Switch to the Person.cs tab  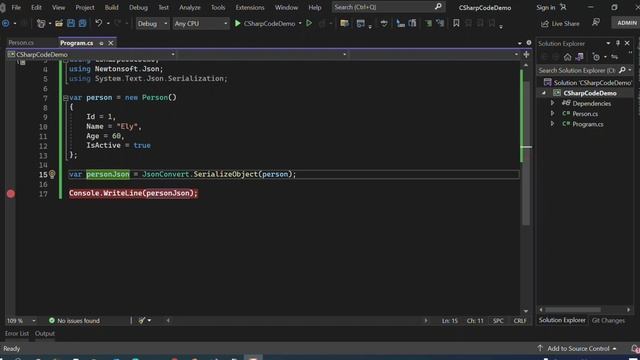21,42
